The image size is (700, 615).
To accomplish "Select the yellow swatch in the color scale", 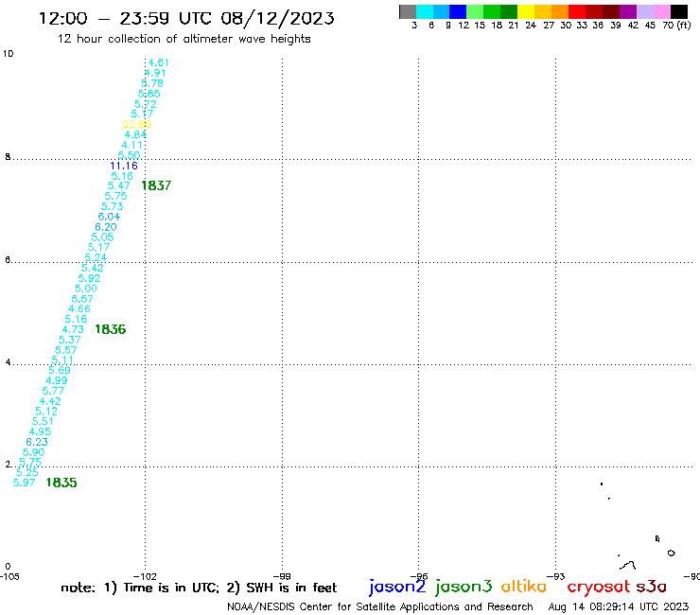I will (x=526, y=11).
